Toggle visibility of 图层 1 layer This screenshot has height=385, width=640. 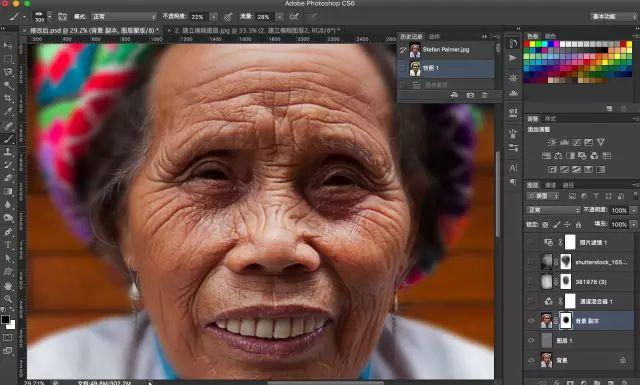point(531,340)
